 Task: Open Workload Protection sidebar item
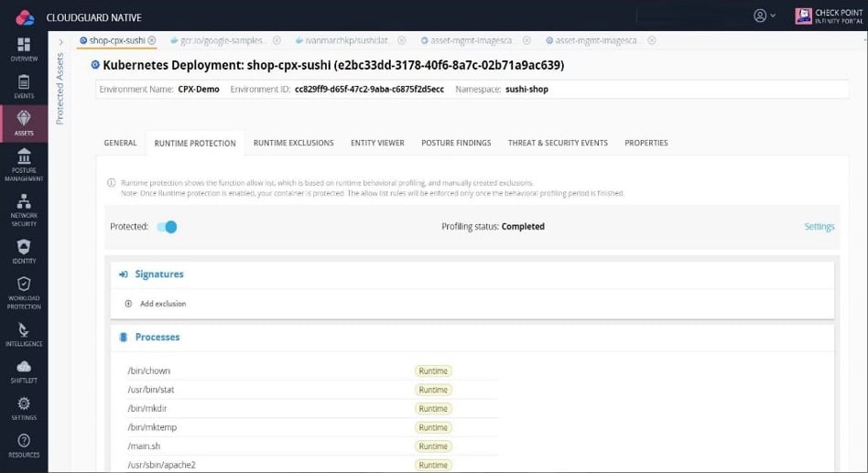point(24,293)
